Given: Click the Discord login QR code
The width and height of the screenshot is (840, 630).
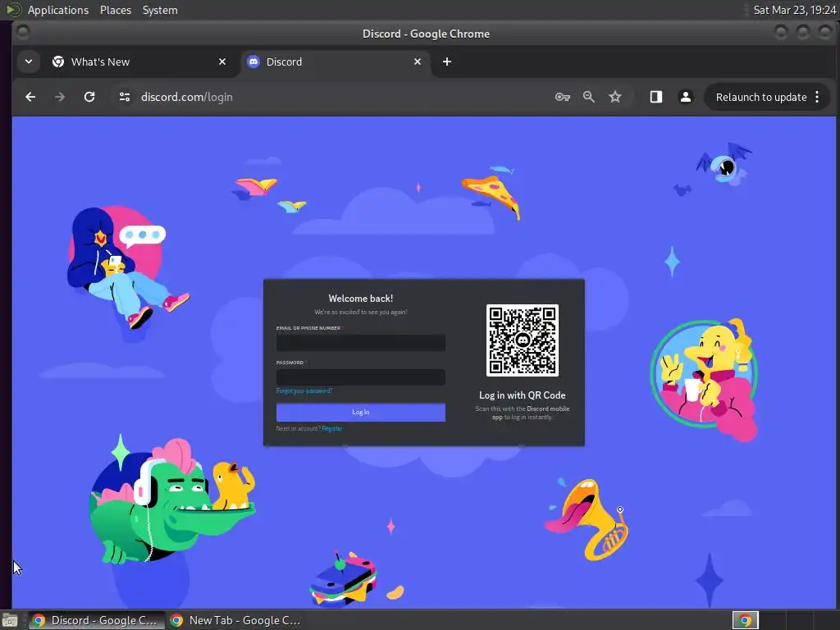Looking at the screenshot, I should coord(523,340).
